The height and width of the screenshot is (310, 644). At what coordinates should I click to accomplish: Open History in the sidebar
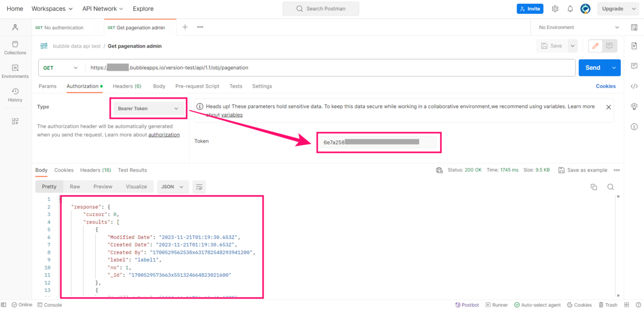coord(15,95)
